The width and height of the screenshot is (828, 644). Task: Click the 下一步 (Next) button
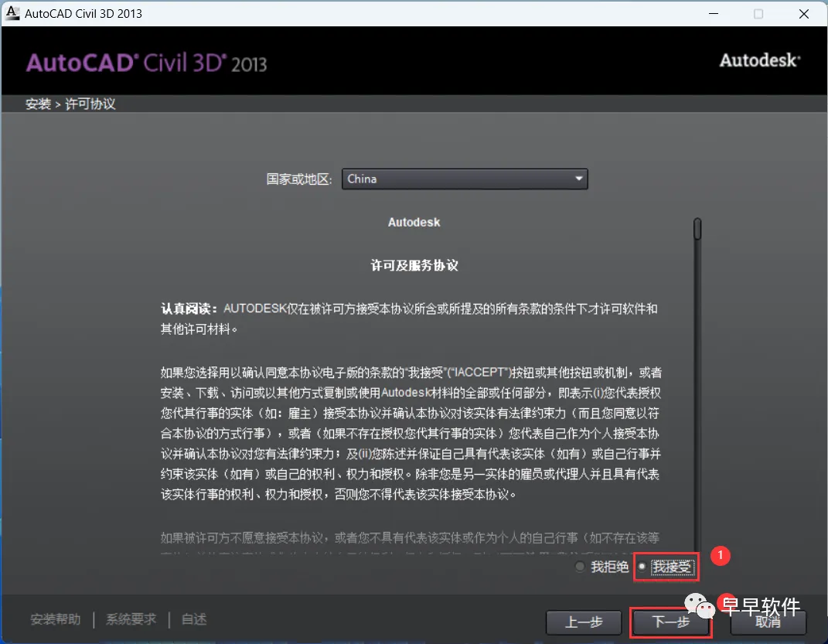coord(670,622)
